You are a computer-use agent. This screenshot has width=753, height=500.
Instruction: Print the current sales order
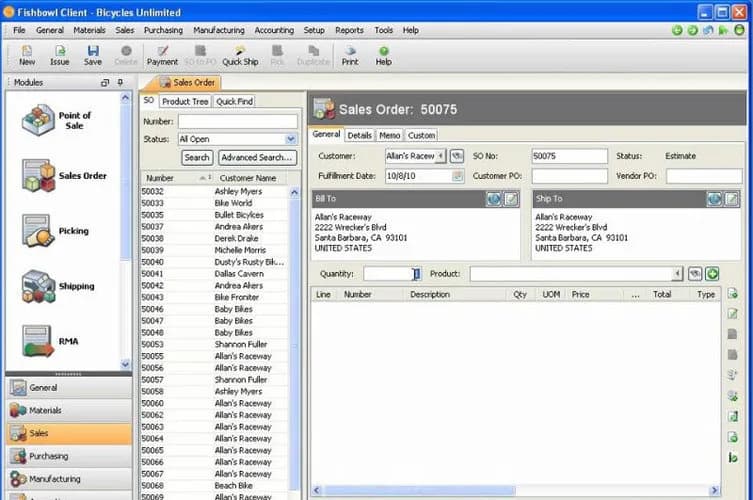coord(350,55)
